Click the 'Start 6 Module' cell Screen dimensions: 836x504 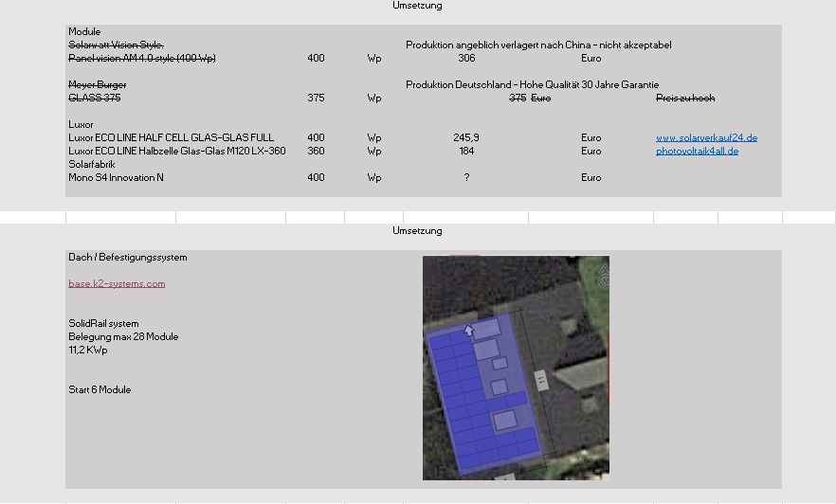100,389
